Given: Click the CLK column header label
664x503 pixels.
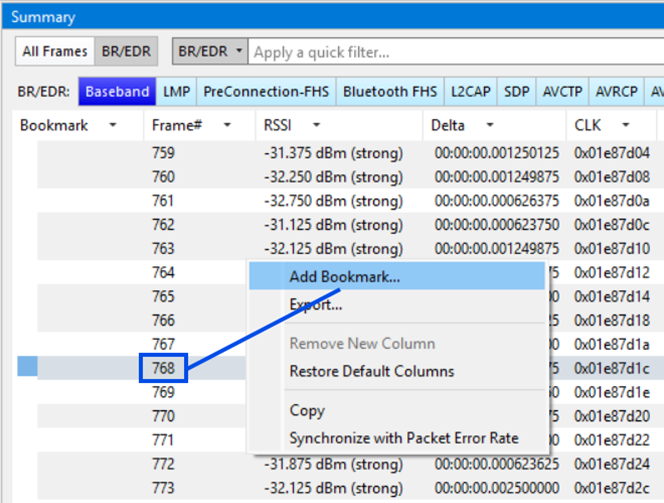Looking at the screenshot, I should pyautogui.click(x=587, y=125).
